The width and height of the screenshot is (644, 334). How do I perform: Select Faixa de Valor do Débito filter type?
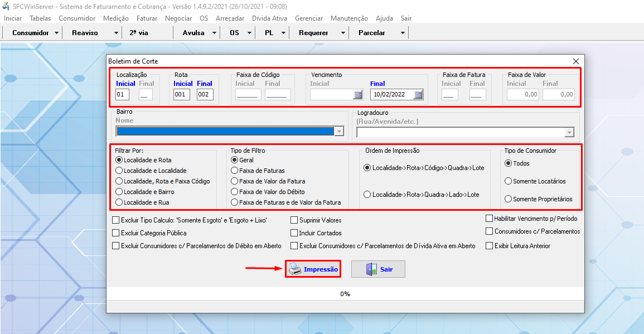[x=235, y=192]
